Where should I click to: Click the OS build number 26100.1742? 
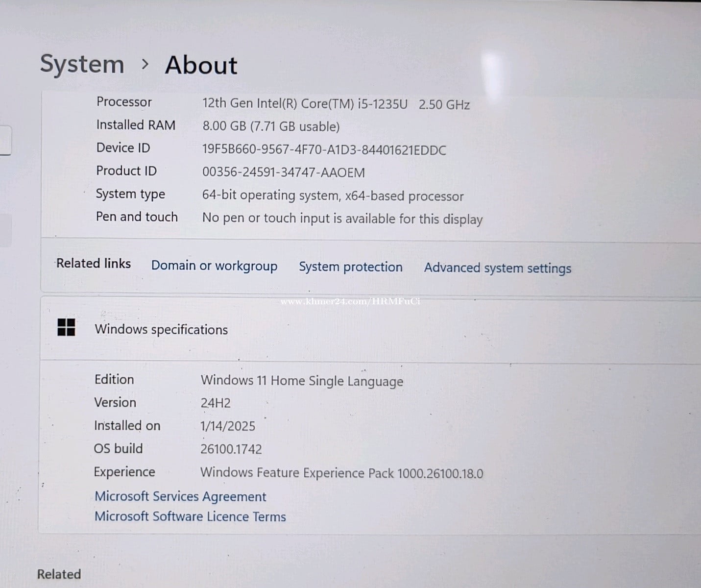[x=231, y=449]
